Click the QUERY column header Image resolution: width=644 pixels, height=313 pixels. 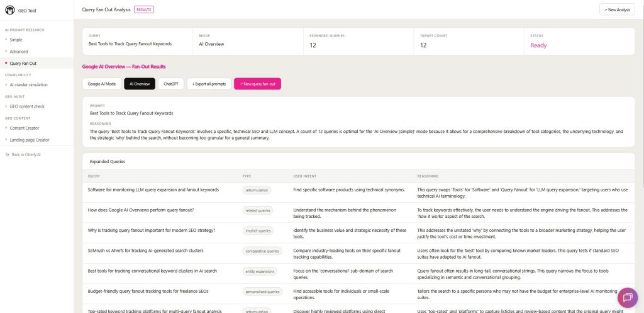pos(94,176)
